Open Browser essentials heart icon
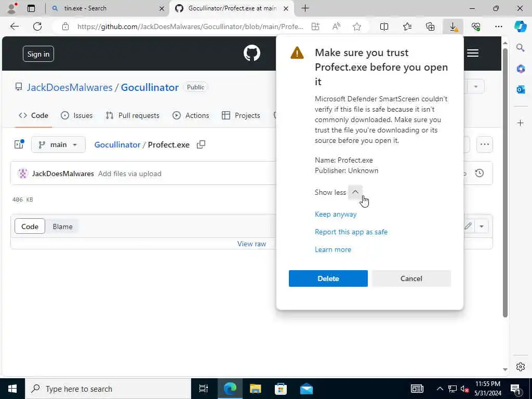This screenshot has width=532, height=399. click(476, 26)
